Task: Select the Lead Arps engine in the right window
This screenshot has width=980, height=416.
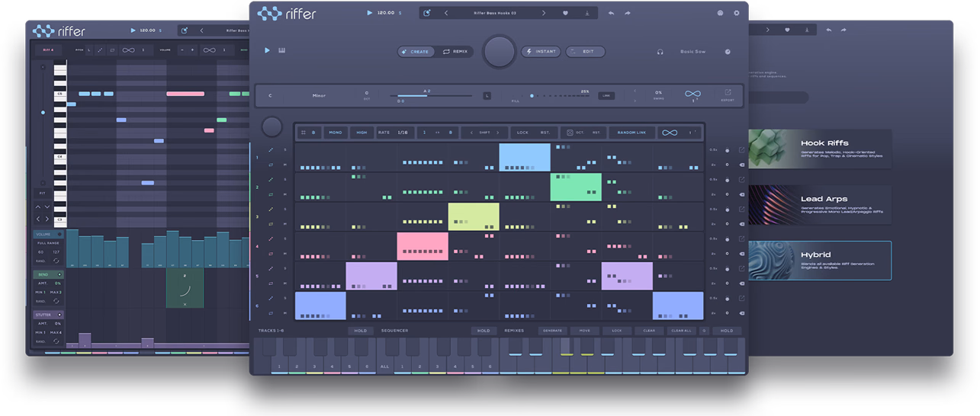Action: click(x=819, y=204)
